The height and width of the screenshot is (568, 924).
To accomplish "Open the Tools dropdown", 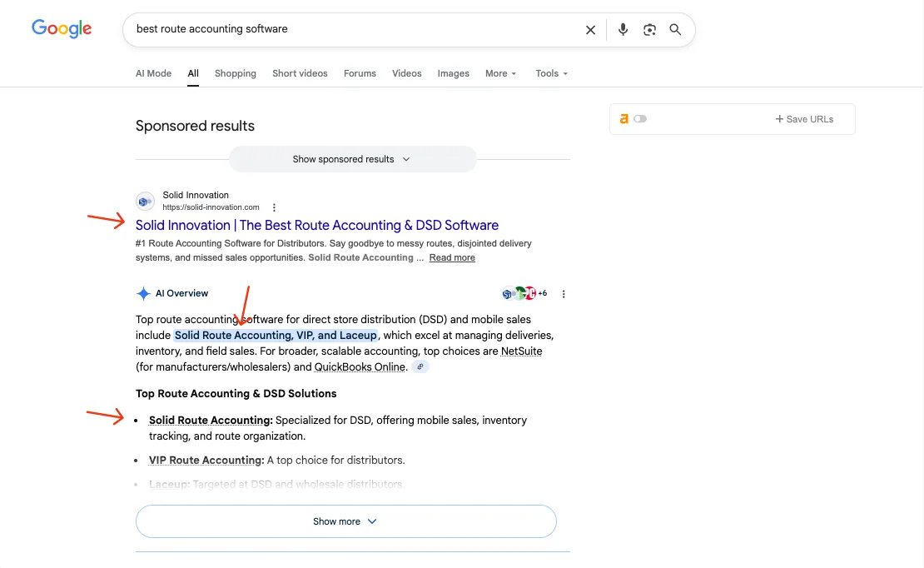I will [x=552, y=74].
